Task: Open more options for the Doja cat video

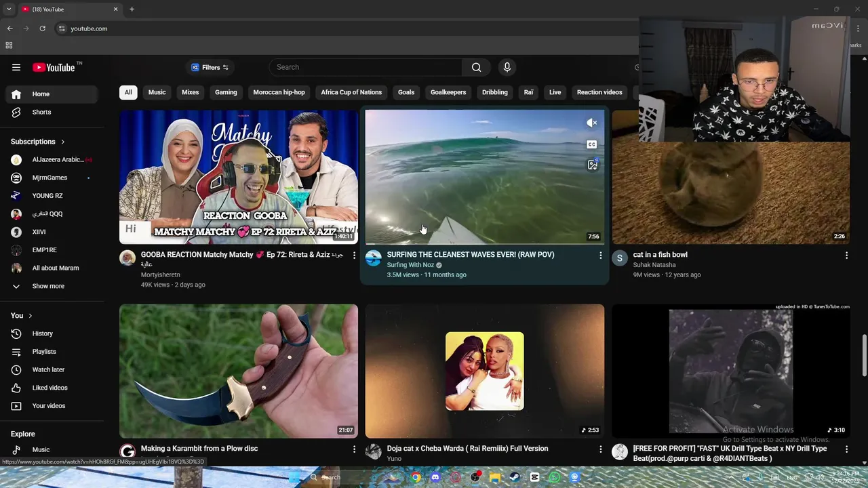Action: pyautogui.click(x=600, y=449)
